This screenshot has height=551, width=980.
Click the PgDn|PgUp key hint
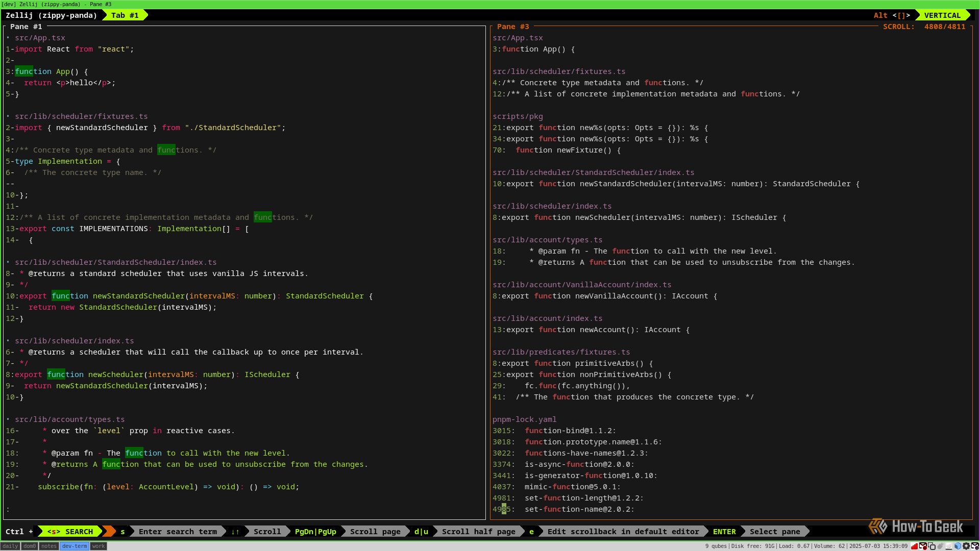pyautogui.click(x=315, y=532)
